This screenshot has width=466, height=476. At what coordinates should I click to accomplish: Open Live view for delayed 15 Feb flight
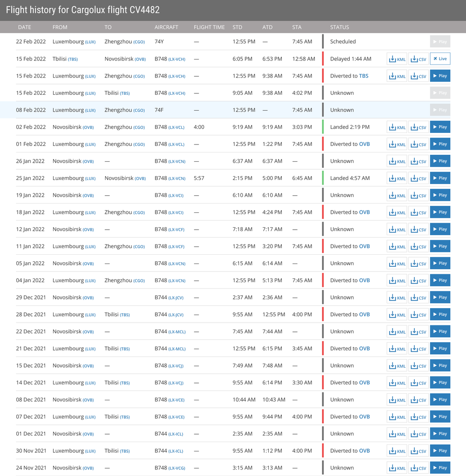point(440,59)
